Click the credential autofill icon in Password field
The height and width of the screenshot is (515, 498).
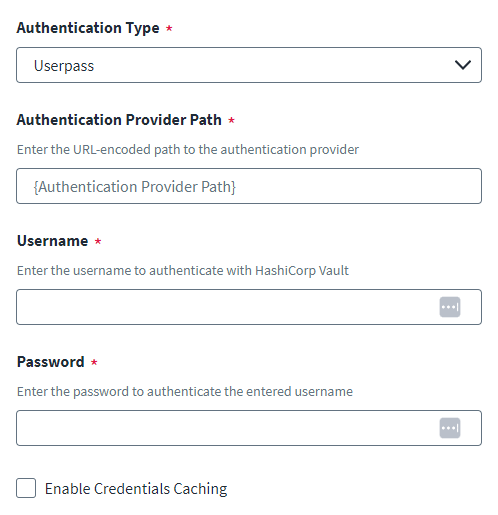click(450, 428)
